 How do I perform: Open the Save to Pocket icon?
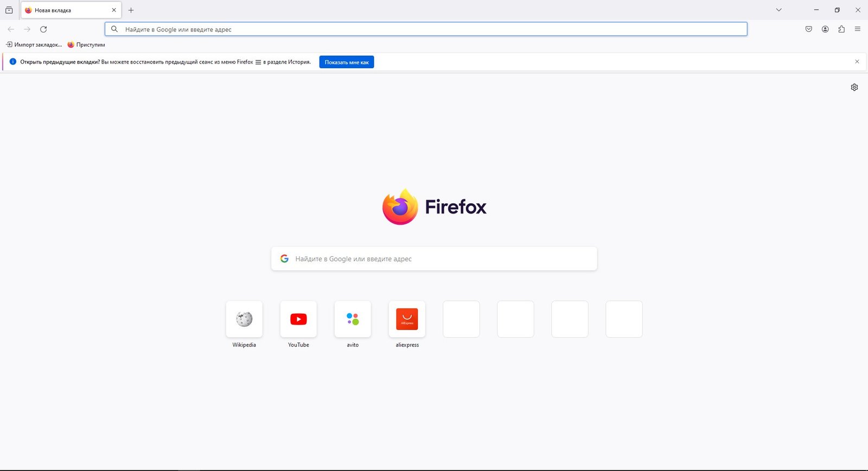click(x=808, y=29)
